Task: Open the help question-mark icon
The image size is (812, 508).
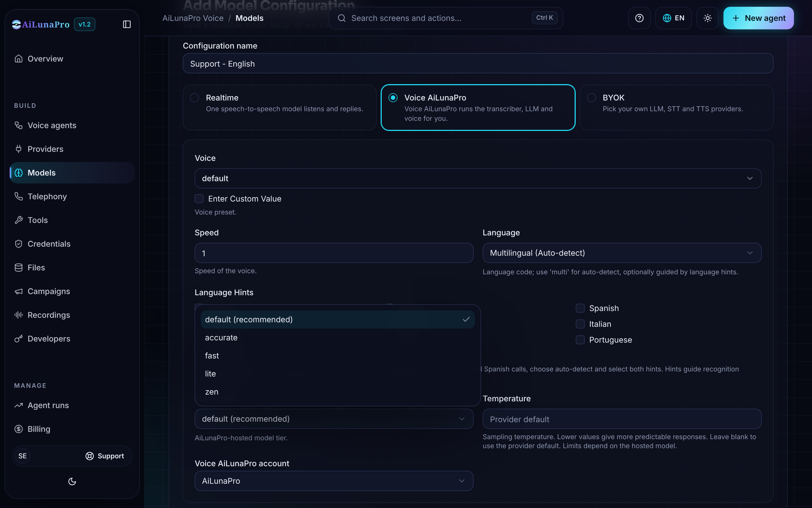Action: coord(639,18)
